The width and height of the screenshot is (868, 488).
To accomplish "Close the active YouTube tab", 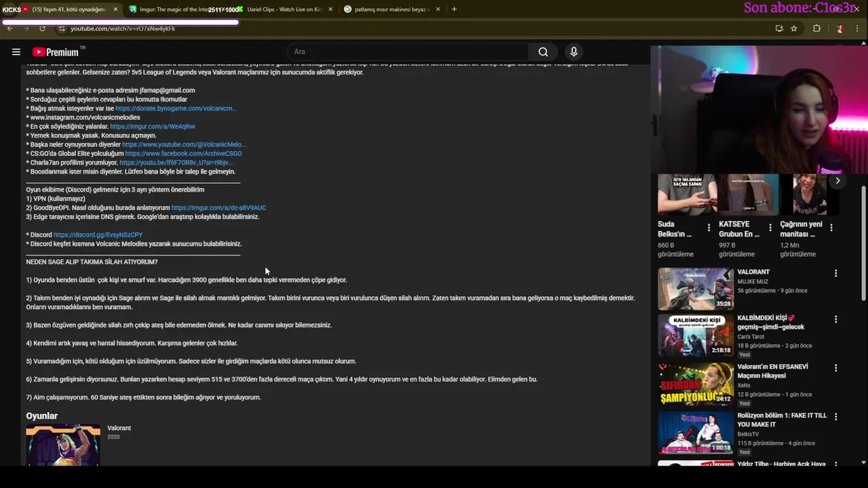I will [115, 9].
